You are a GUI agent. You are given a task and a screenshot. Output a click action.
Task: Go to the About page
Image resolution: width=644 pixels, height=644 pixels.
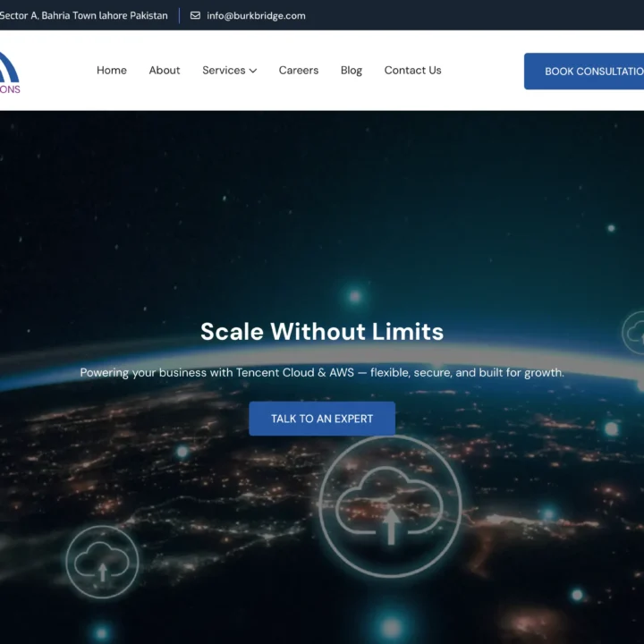(x=165, y=71)
